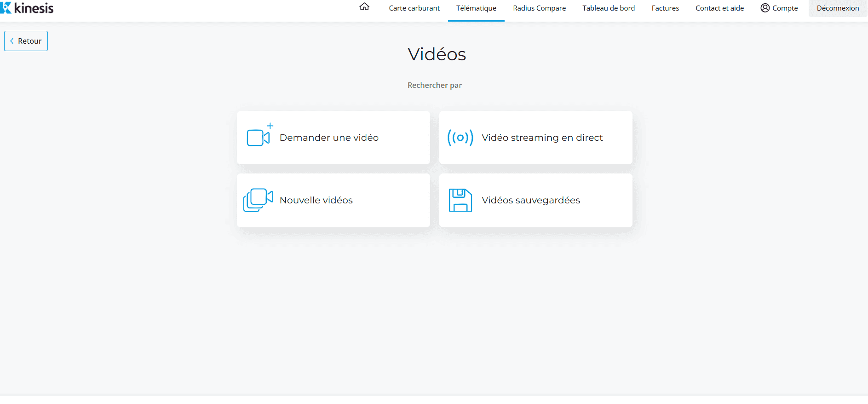This screenshot has height=404, width=868.
Task: Open the Demander une vidéo text link
Action: pos(329,138)
